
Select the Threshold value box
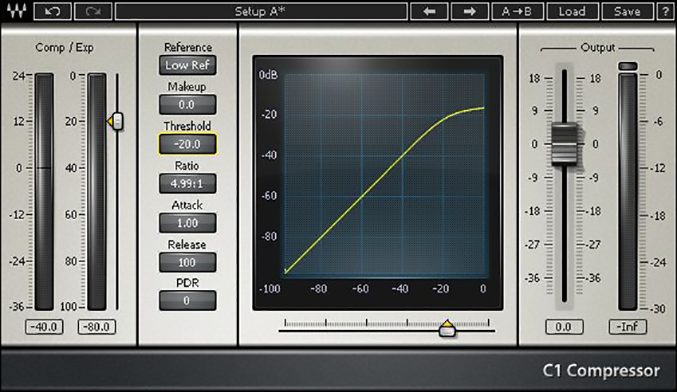click(x=187, y=144)
